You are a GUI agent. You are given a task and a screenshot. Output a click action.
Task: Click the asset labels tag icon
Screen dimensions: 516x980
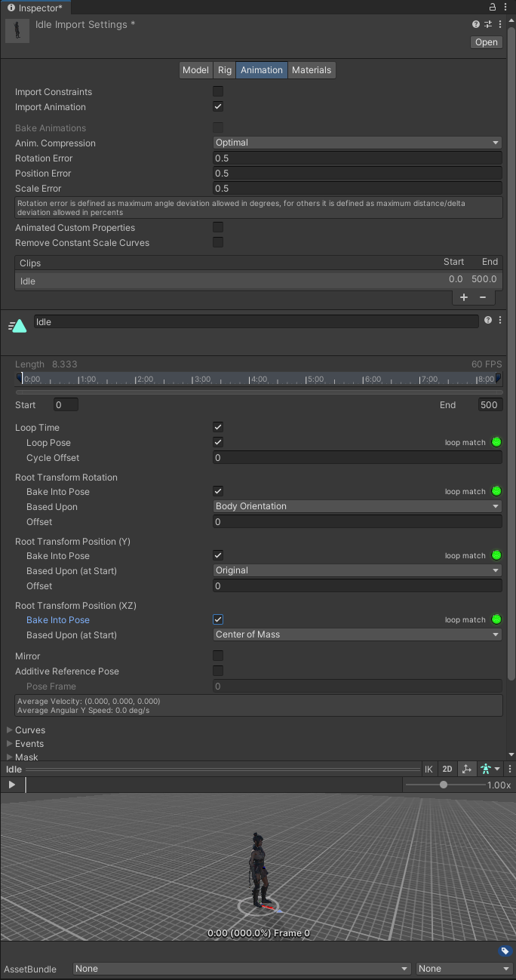[505, 951]
